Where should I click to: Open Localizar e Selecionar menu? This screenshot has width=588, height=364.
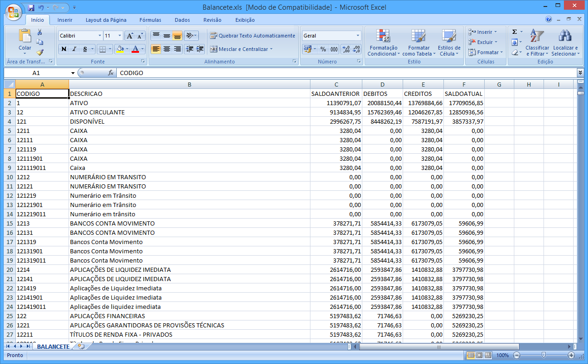(565, 43)
